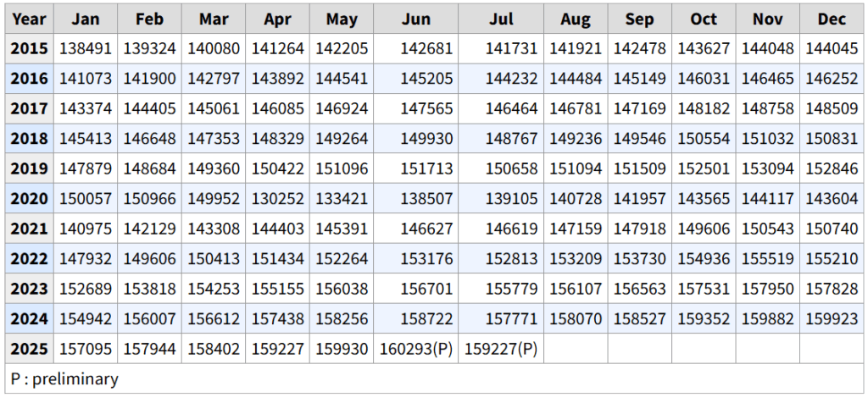
Task: Click the April 2020 value 130252
Action: pos(278,198)
